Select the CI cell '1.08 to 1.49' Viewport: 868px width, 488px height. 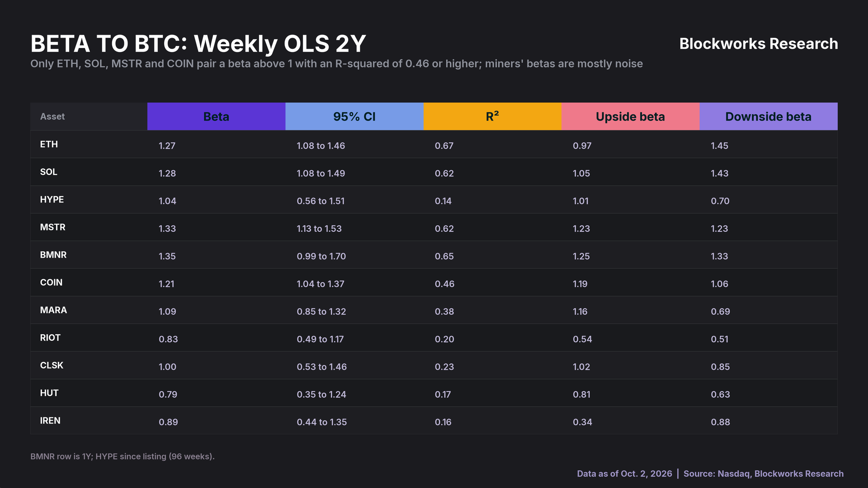tap(321, 173)
